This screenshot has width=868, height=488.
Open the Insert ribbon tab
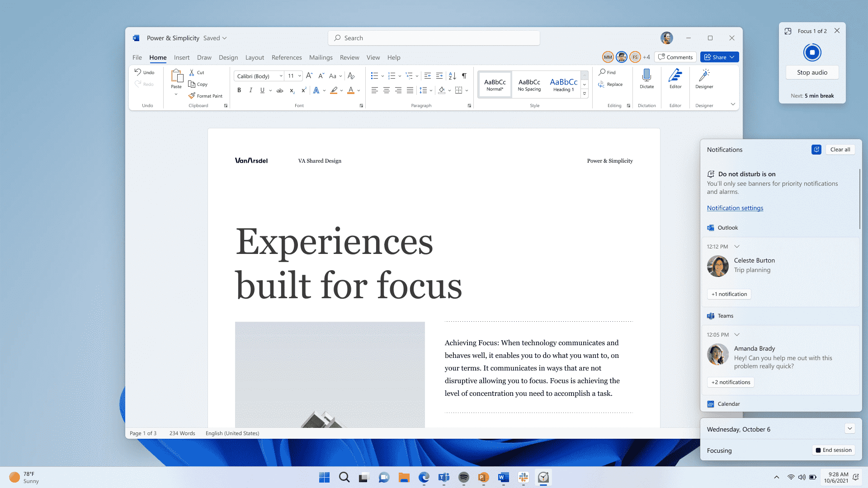(181, 57)
